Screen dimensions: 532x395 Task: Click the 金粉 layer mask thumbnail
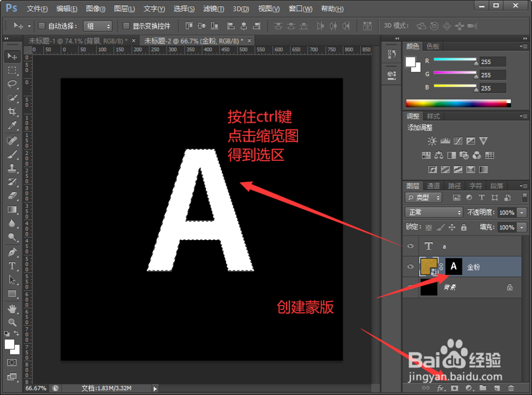(453, 267)
